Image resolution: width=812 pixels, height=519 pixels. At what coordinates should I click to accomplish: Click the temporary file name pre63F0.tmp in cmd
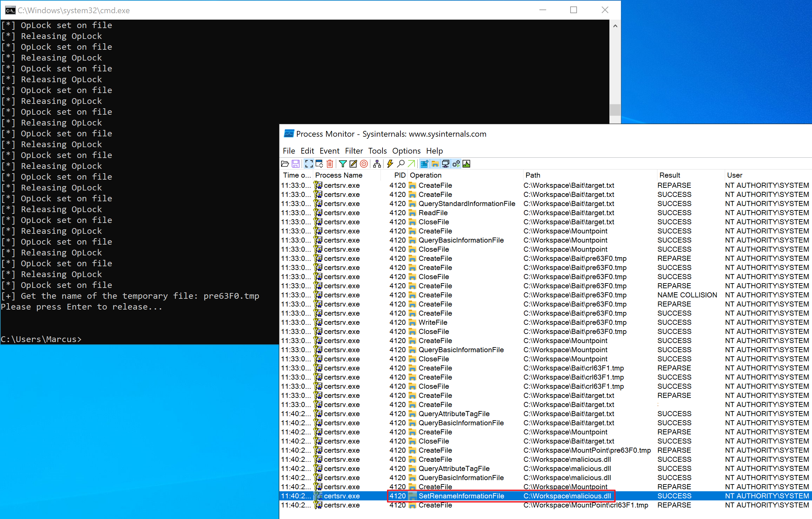tap(231, 296)
